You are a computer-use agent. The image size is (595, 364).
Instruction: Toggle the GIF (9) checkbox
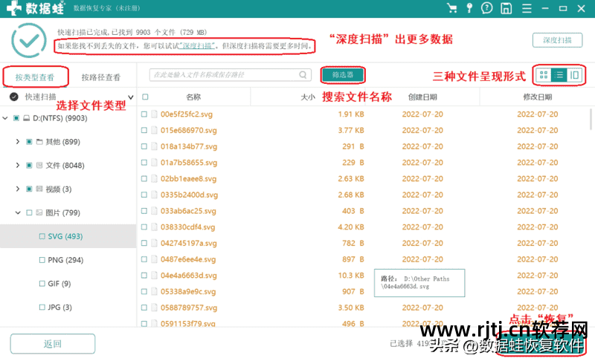42,284
